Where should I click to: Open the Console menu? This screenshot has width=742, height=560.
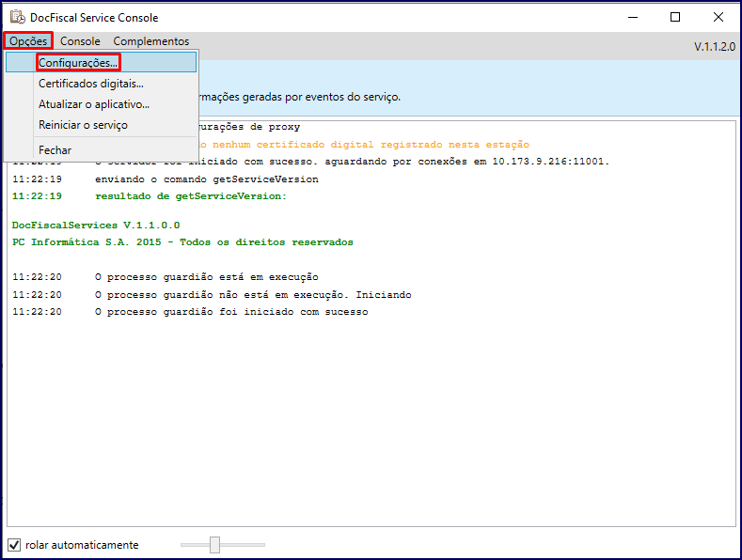80,41
